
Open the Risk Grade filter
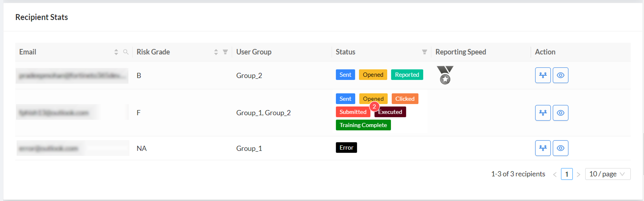(x=225, y=52)
